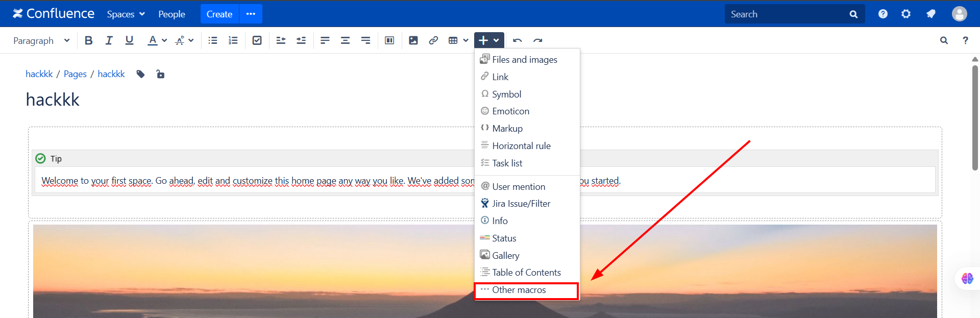
Task: Open find and replace search icon in toolbar
Action: (944, 40)
